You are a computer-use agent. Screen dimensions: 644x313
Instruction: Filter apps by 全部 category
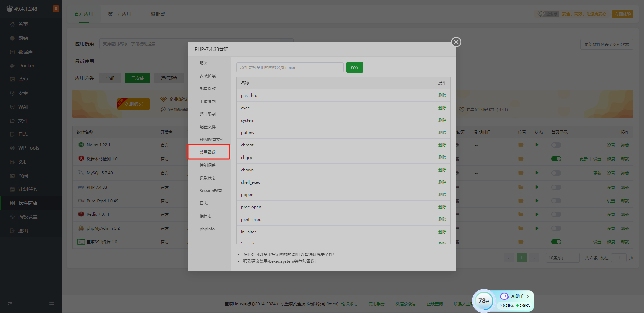coord(110,78)
